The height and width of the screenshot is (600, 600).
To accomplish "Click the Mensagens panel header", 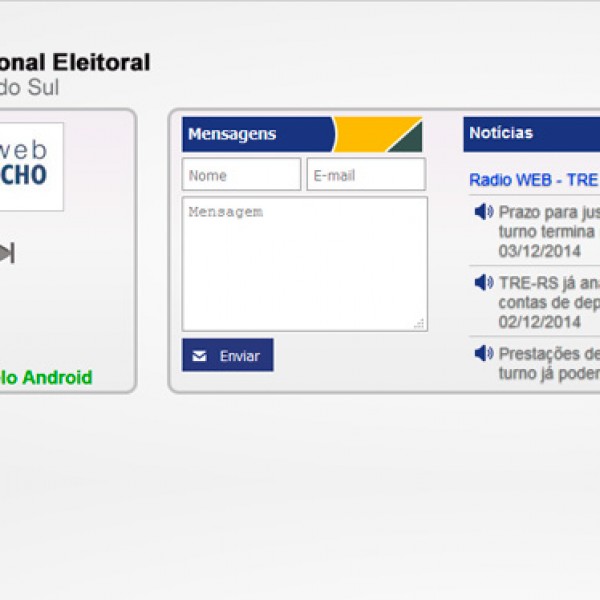I will 302,134.
